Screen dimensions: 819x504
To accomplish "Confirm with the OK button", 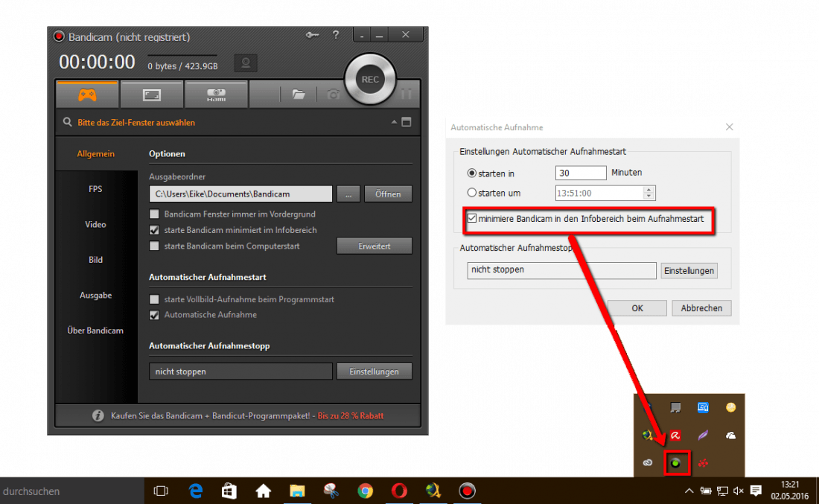I will point(637,307).
